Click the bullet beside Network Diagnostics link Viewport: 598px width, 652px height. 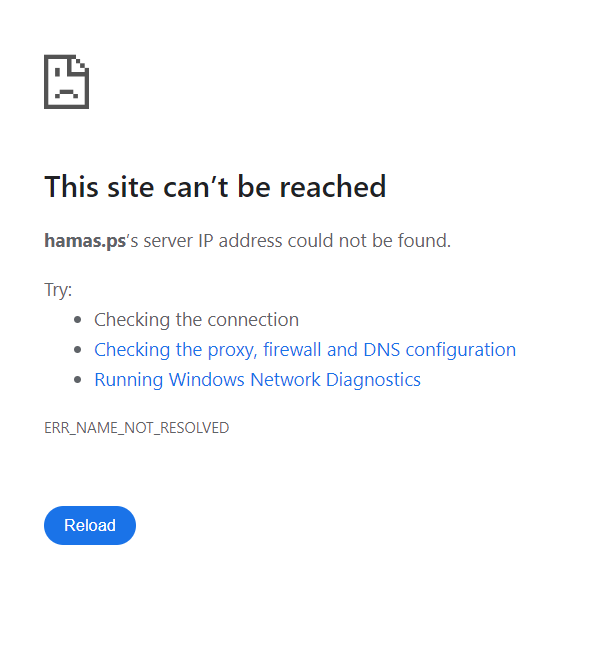point(77,380)
